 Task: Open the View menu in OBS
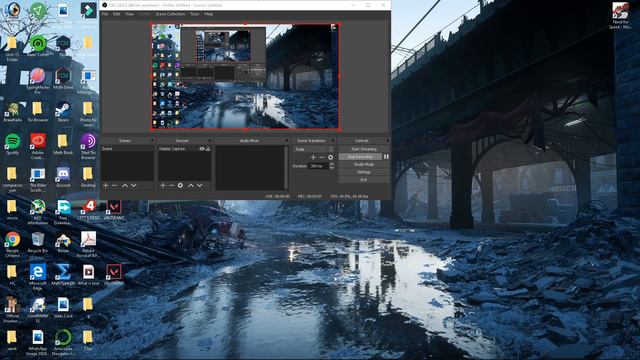tap(129, 14)
